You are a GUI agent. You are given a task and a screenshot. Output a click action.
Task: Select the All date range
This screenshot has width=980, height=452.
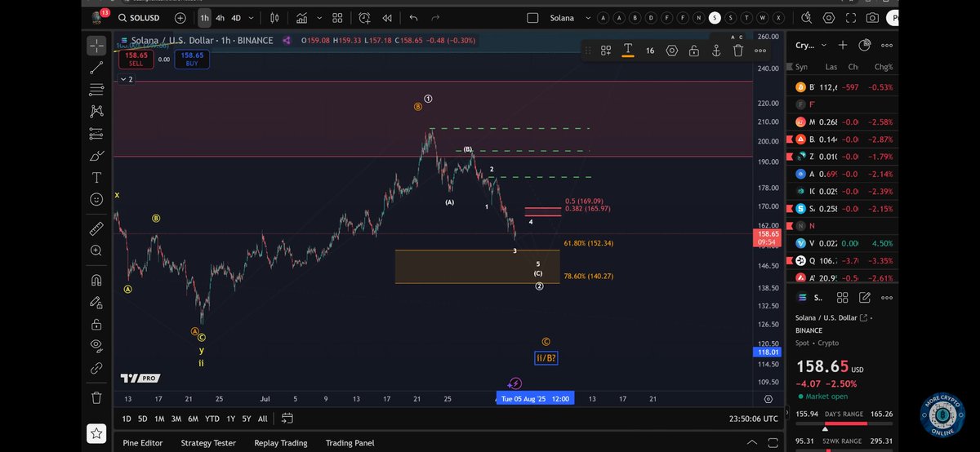pos(262,419)
